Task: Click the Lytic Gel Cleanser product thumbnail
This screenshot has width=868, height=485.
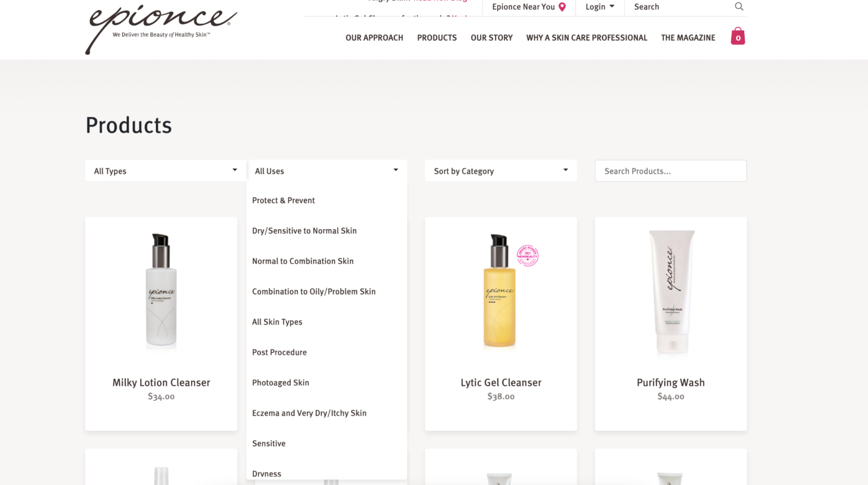Action: pos(500,291)
